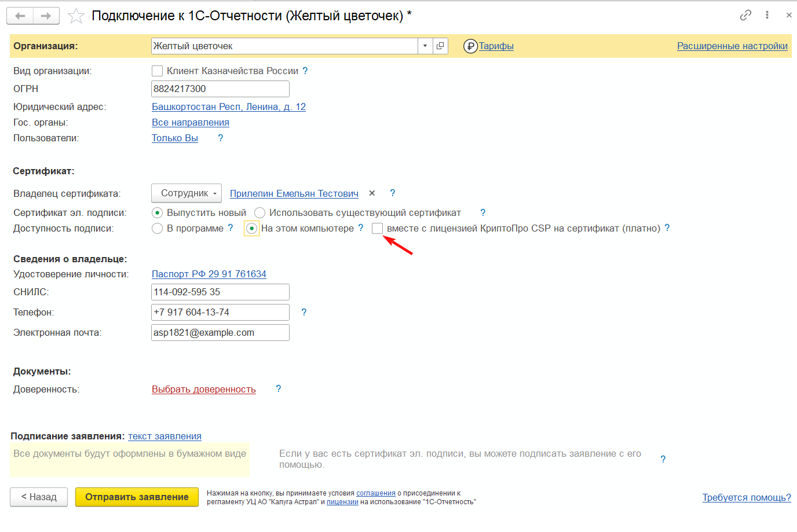Show help for В программе option
Screen dimensions: 797x532
[231, 228]
